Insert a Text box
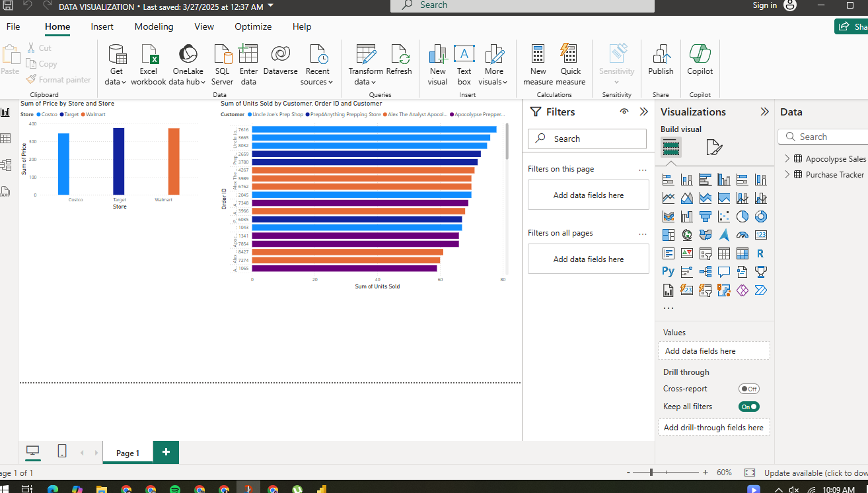 [x=464, y=65]
